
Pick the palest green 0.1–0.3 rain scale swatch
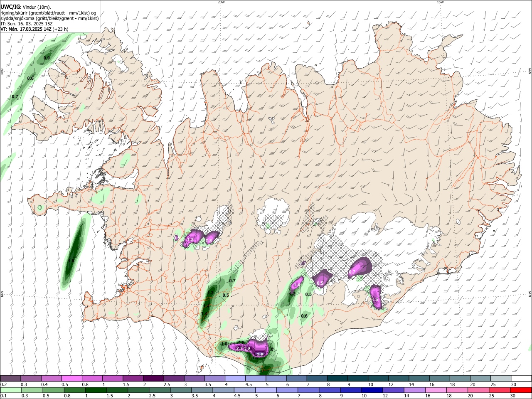(x=11, y=390)
